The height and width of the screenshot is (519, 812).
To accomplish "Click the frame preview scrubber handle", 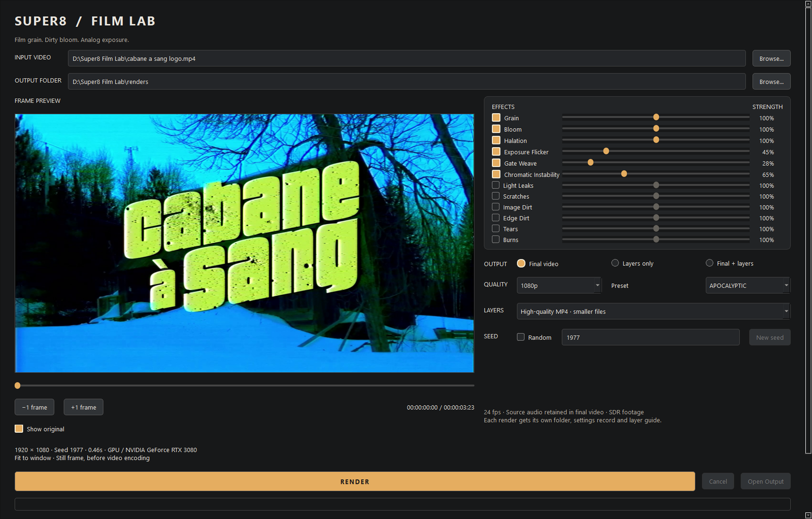I will (x=18, y=386).
